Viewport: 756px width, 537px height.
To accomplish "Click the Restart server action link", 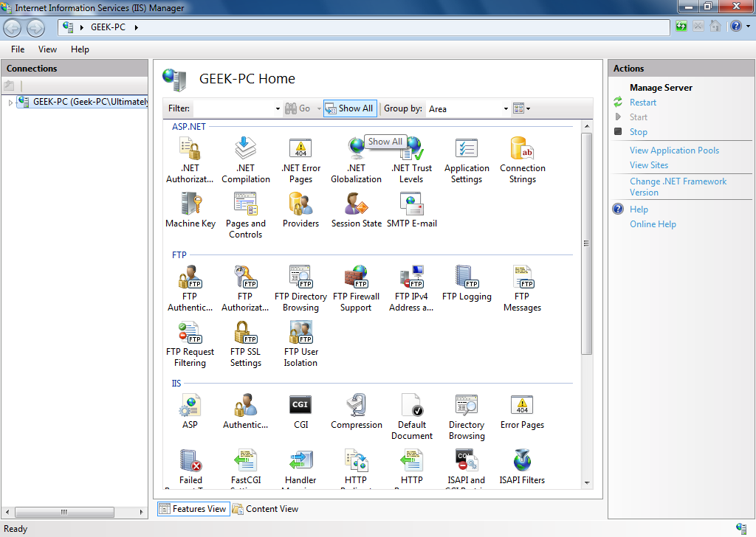I will (642, 103).
